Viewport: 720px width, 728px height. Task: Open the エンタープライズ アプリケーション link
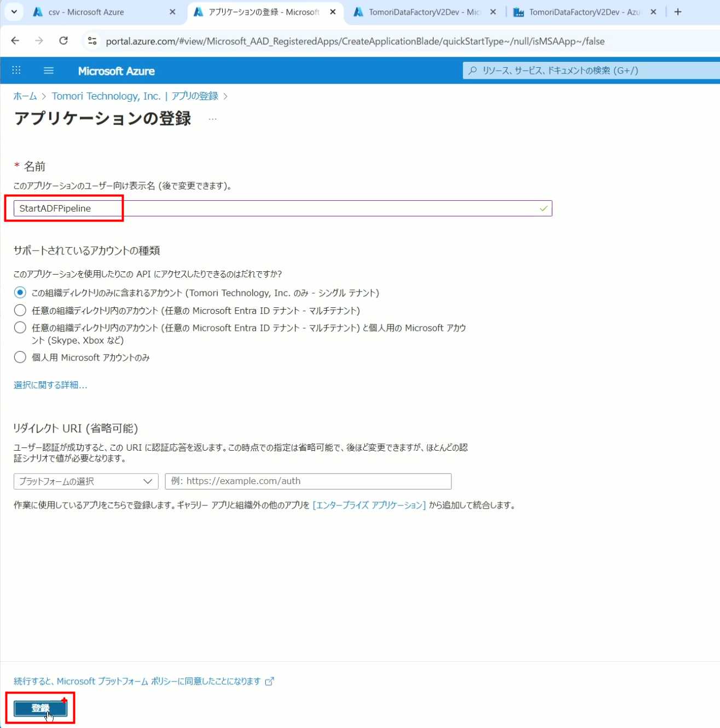(369, 505)
